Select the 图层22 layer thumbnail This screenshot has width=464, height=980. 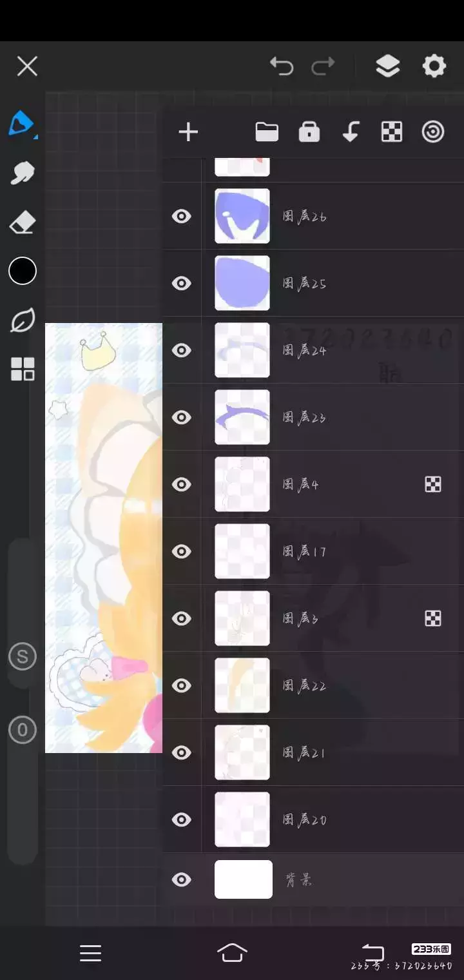(x=242, y=685)
